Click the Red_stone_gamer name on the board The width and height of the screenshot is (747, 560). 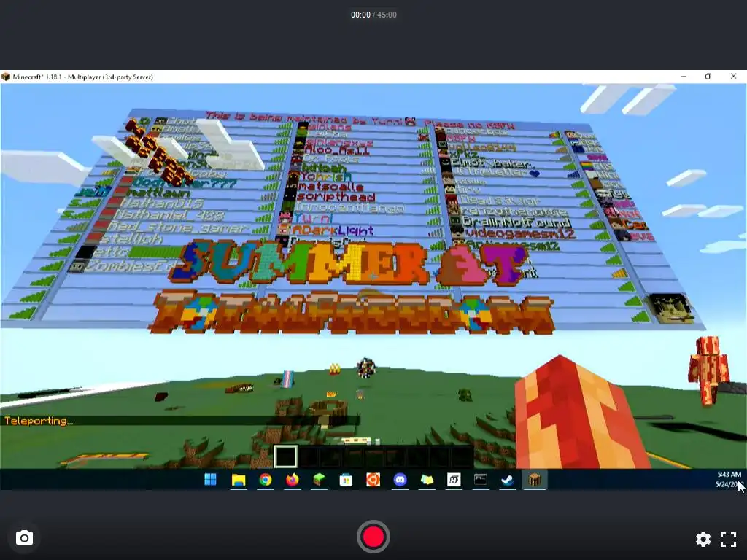click(177, 227)
